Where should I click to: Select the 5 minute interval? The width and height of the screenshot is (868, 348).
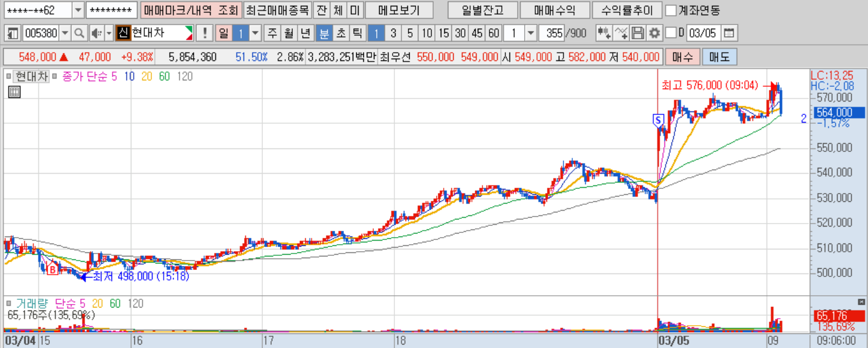pyautogui.click(x=410, y=33)
